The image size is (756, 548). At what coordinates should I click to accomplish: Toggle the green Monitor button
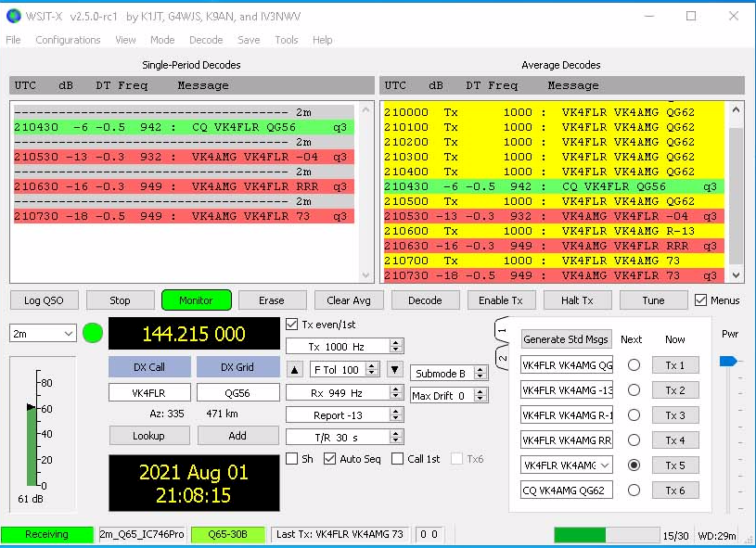click(197, 300)
